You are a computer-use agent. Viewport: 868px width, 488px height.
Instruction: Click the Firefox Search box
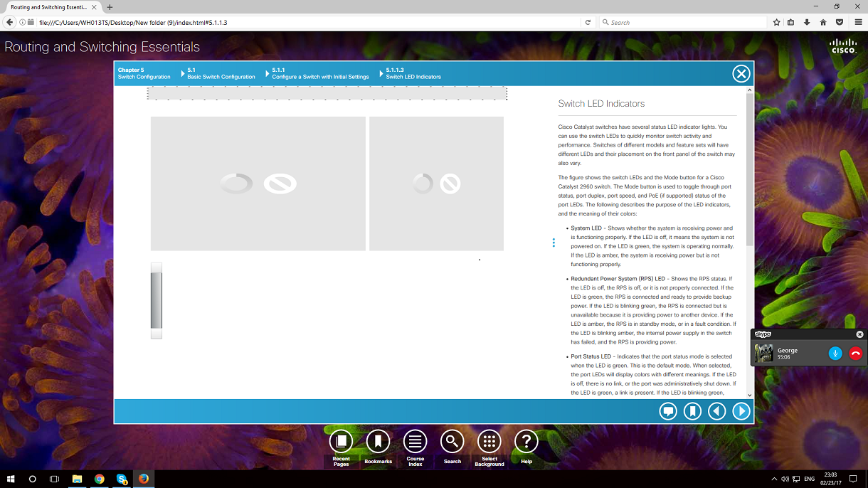(x=683, y=22)
